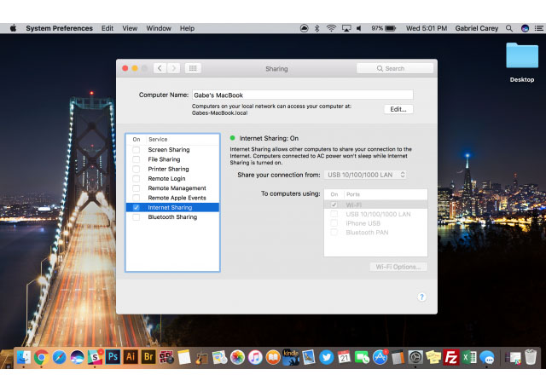Viewport: 546px width, 392px height.
Task: Enable the Screen Sharing checkbox
Action: pos(136,150)
